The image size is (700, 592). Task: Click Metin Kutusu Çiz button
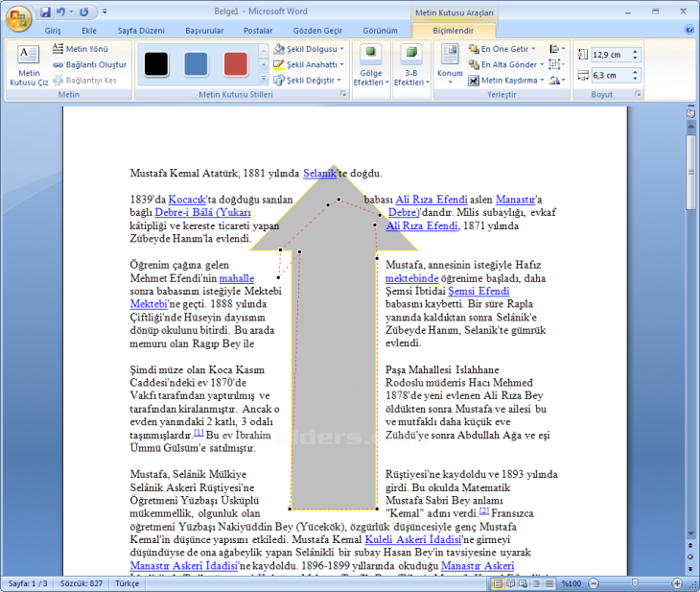pos(29,65)
